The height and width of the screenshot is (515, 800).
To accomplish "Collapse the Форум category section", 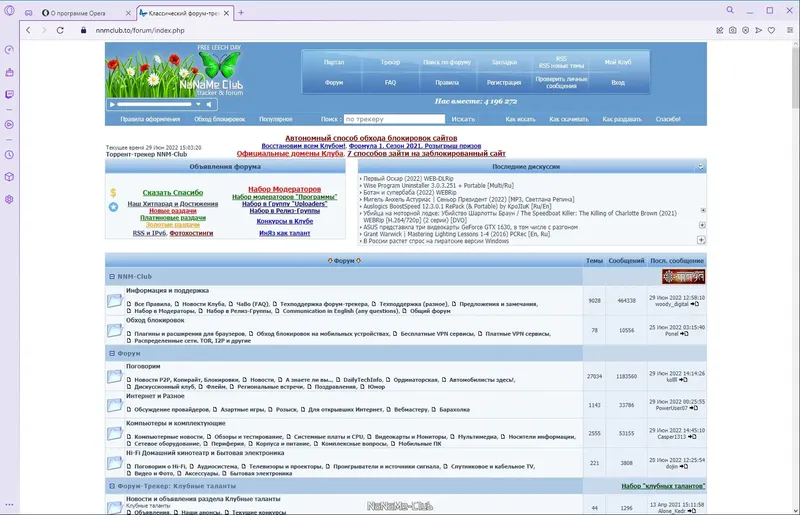I will point(112,353).
